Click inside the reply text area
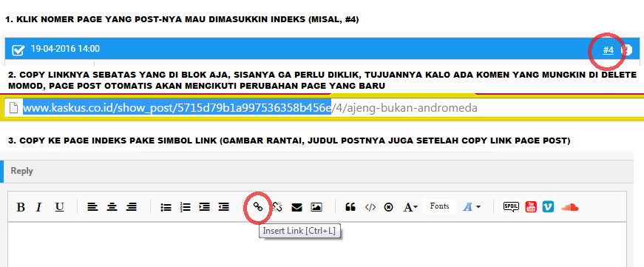644x267 pixels. (x=317, y=244)
